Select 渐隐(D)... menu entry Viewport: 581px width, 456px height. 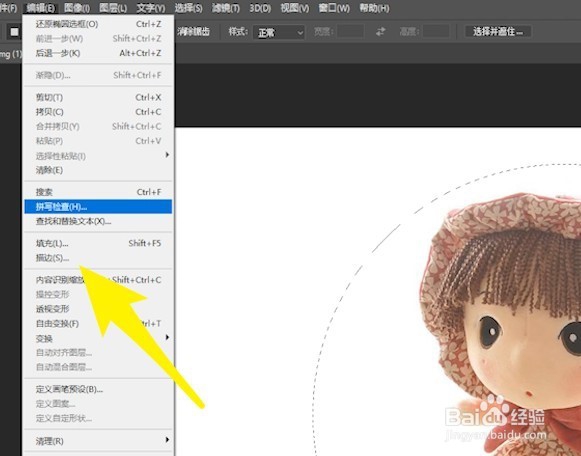pos(99,75)
